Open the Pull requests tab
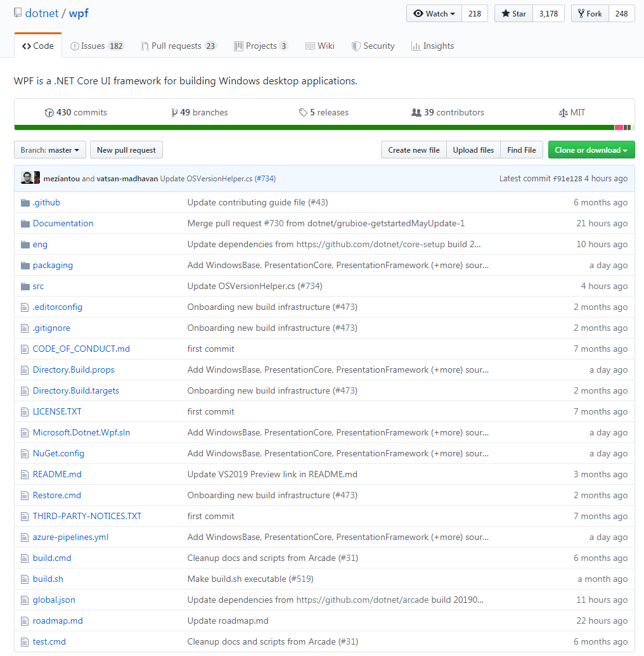The width and height of the screenshot is (644, 656). pos(178,46)
